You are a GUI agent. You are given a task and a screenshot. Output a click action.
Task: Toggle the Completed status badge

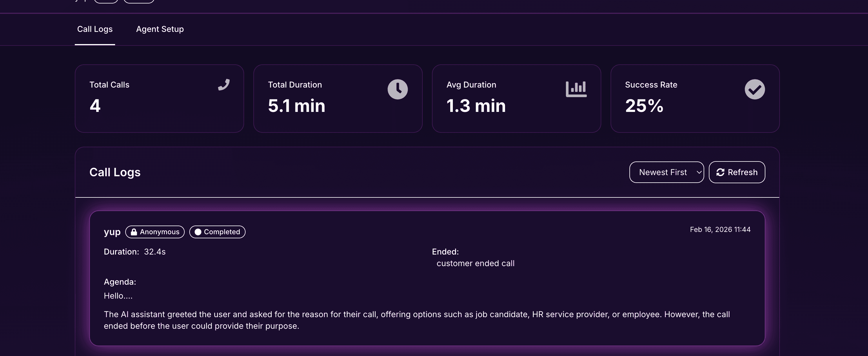click(217, 232)
